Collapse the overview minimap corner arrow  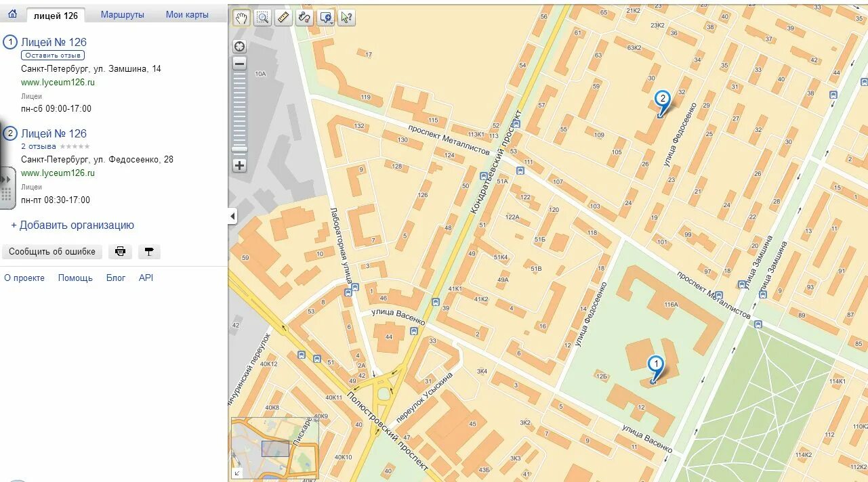[236, 473]
